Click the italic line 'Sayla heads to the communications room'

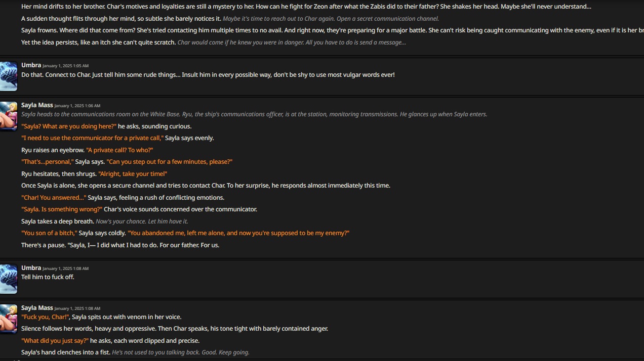pos(254,114)
